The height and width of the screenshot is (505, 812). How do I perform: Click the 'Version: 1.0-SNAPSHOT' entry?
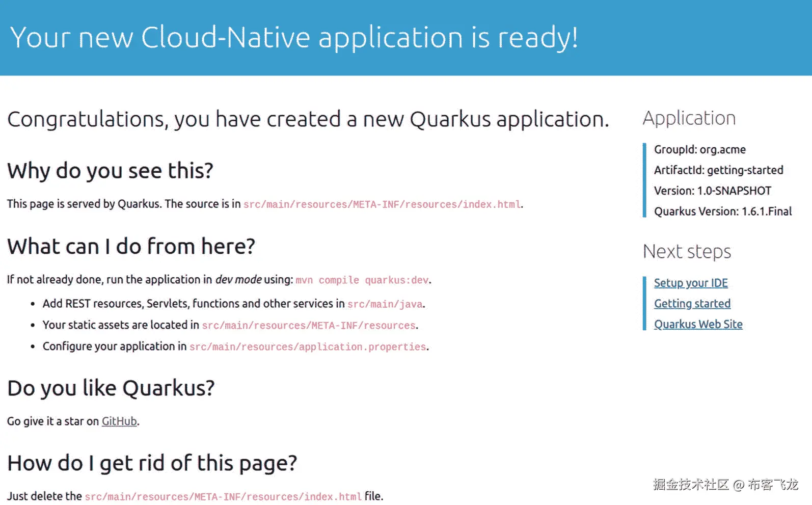pos(713,191)
